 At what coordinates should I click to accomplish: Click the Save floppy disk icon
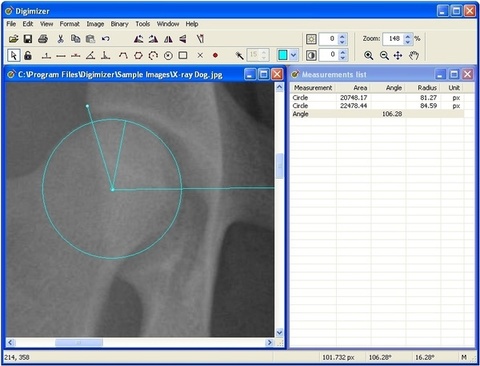click(x=28, y=39)
